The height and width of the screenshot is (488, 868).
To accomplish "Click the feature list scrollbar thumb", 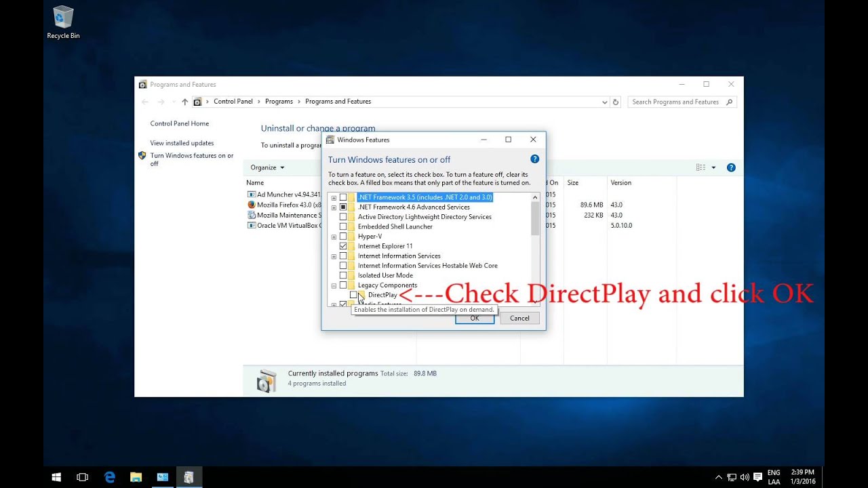I will click(x=535, y=218).
